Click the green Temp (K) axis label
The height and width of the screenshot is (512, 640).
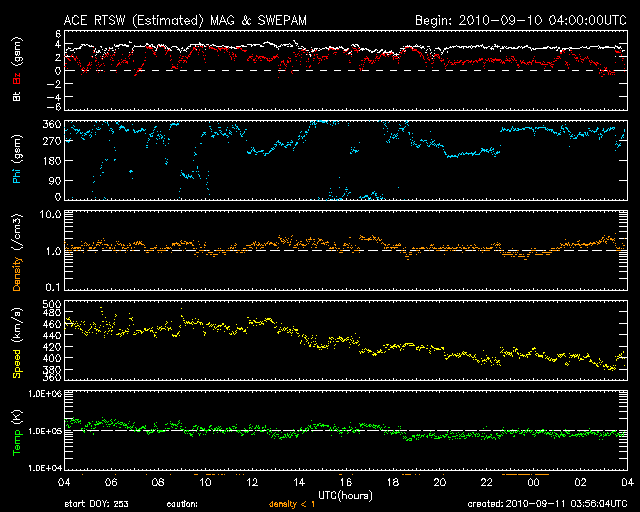pos(17,432)
